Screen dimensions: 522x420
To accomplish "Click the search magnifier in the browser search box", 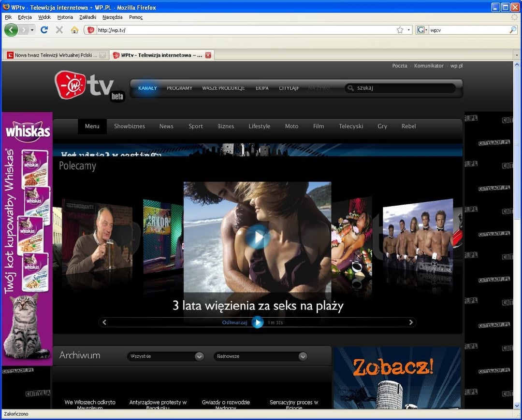I will [x=513, y=30].
